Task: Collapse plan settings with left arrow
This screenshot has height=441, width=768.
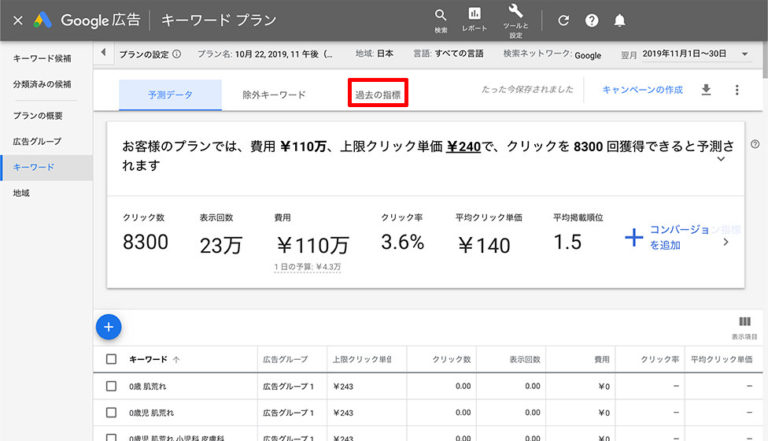Action: tap(103, 52)
